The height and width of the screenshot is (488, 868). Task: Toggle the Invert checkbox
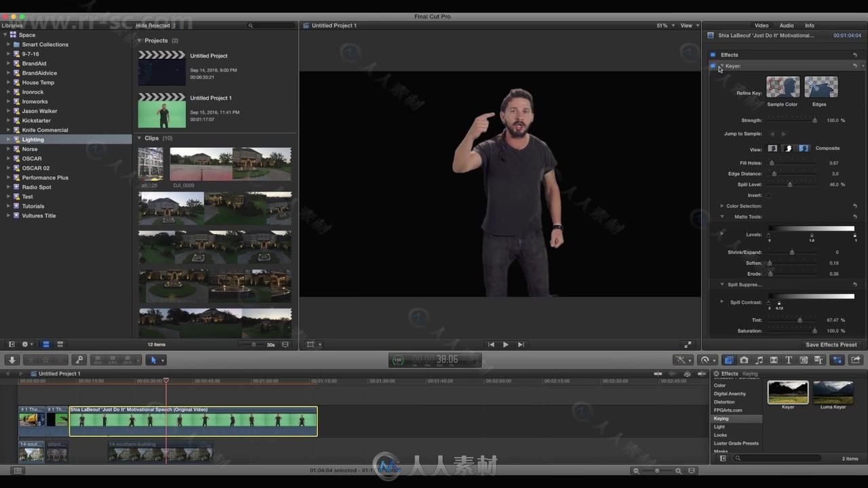tap(769, 195)
